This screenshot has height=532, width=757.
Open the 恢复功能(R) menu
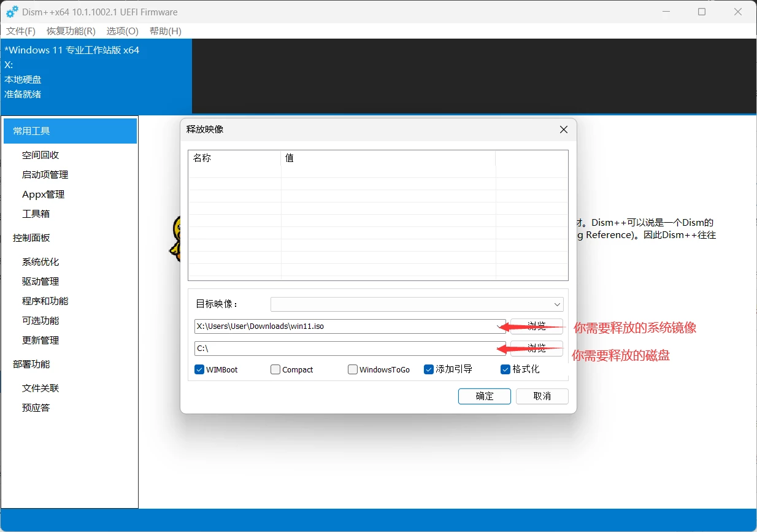[x=71, y=31]
